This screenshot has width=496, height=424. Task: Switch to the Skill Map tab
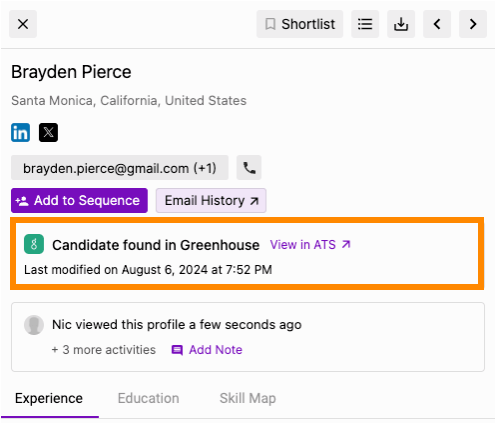pos(248,398)
